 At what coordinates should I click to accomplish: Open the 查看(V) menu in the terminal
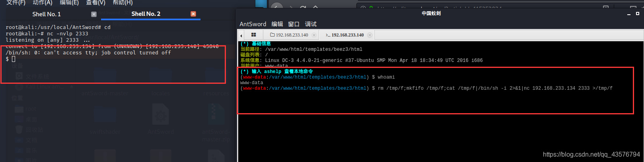tap(96, 3)
